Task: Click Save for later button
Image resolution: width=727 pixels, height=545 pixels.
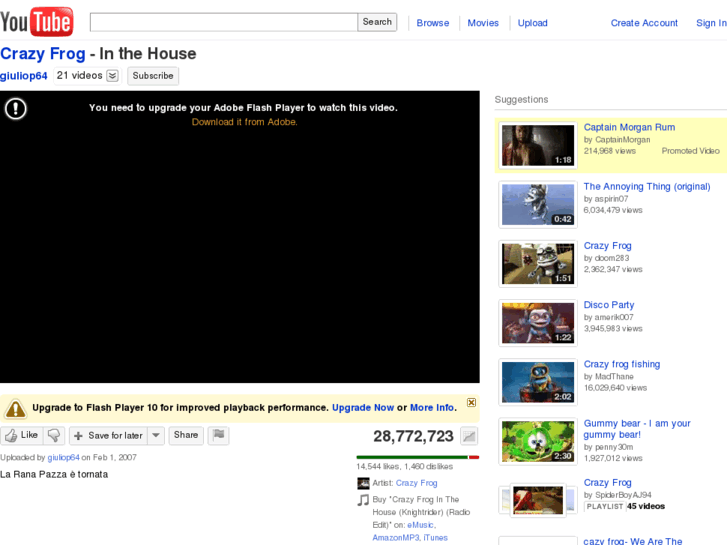Action: point(108,436)
